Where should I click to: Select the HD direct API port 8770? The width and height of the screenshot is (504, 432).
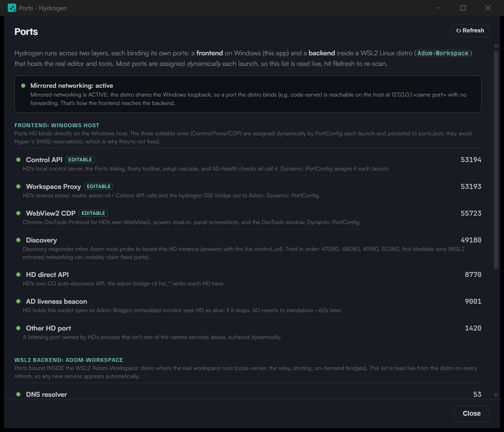[x=473, y=275]
